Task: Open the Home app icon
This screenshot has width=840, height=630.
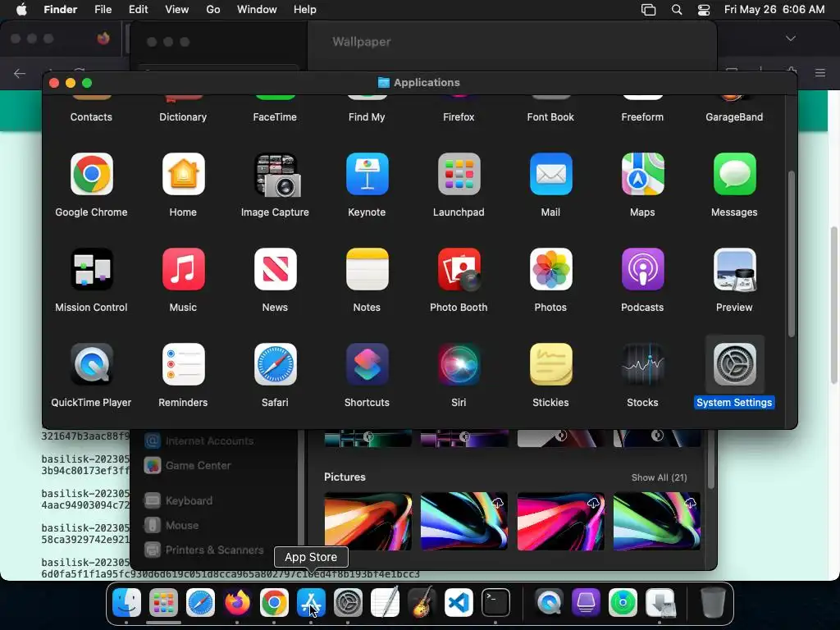Action: click(x=183, y=174)
